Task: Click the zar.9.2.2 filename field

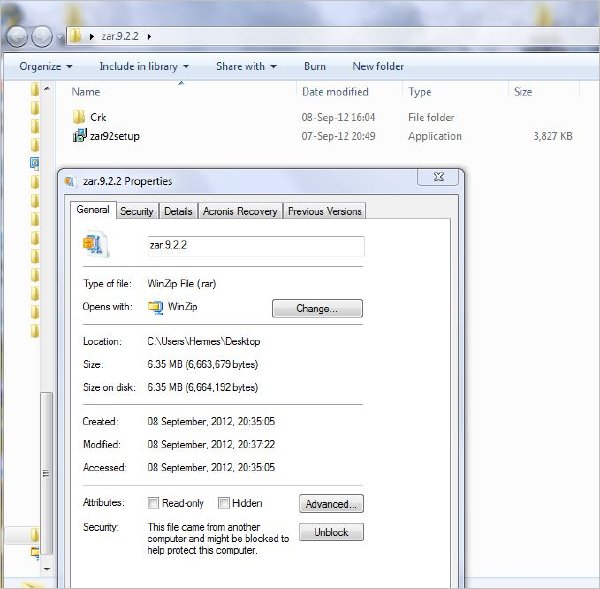Action: pos(256,246)
